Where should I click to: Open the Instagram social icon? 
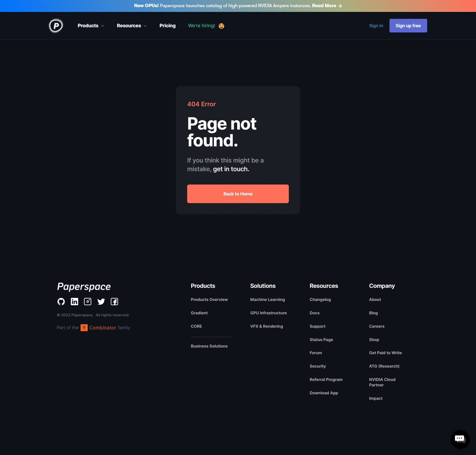pos(88,302)
